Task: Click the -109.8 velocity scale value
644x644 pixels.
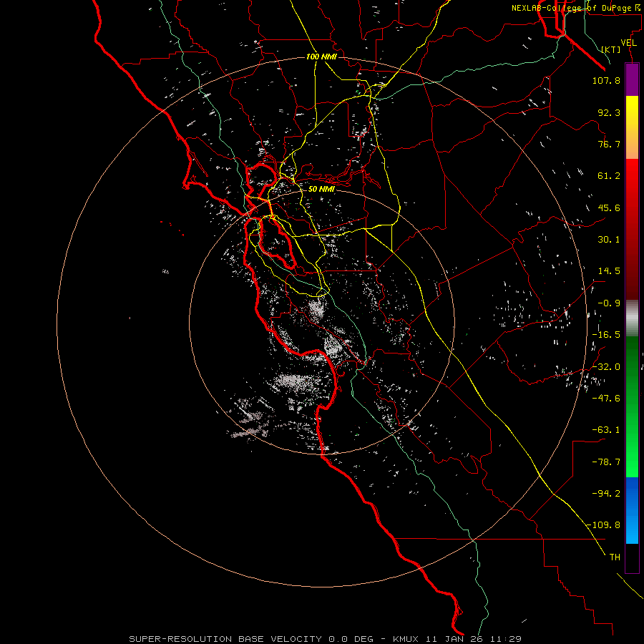Action: pos(604,525)
